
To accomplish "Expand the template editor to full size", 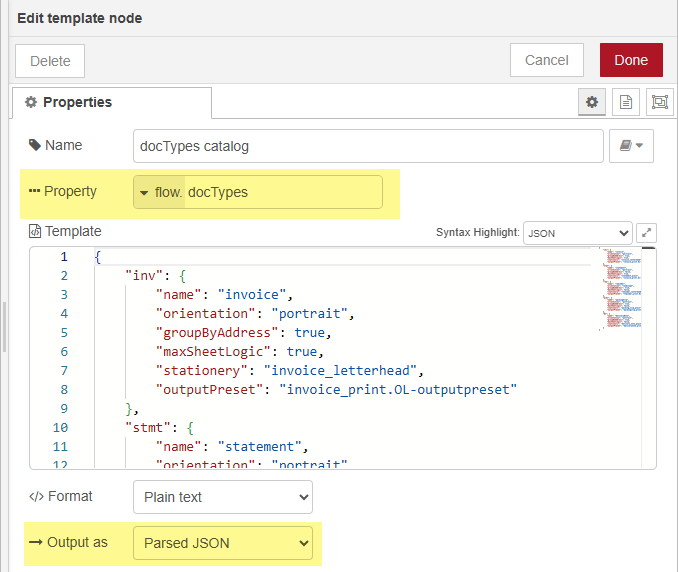I will point(647,232).
